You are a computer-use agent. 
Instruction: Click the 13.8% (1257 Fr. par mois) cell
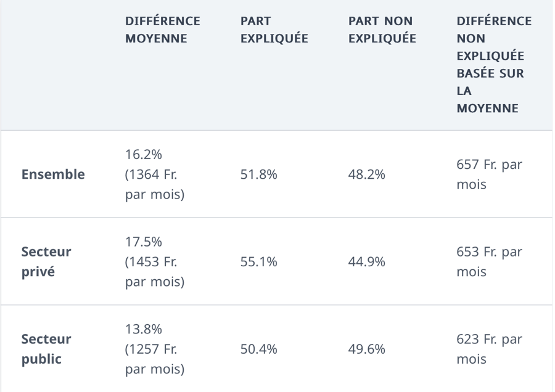click(155, 349)
